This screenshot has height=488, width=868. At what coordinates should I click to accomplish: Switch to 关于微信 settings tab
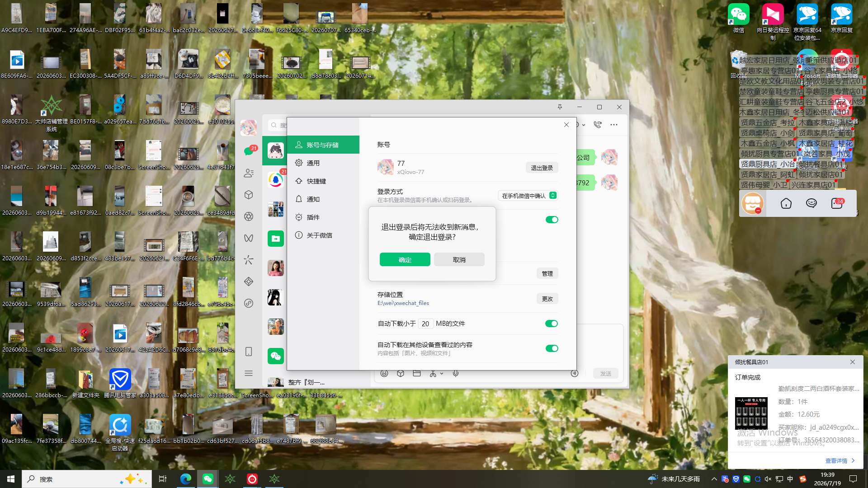323,235
